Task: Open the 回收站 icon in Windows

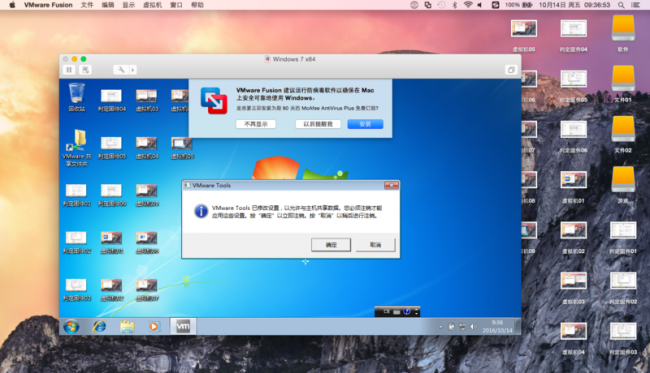Action: 77,98
